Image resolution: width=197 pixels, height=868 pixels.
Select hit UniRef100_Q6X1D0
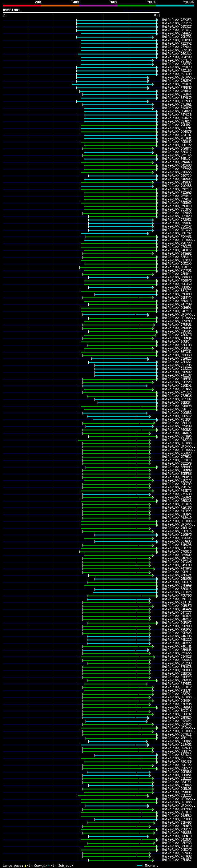pos(177,50)
